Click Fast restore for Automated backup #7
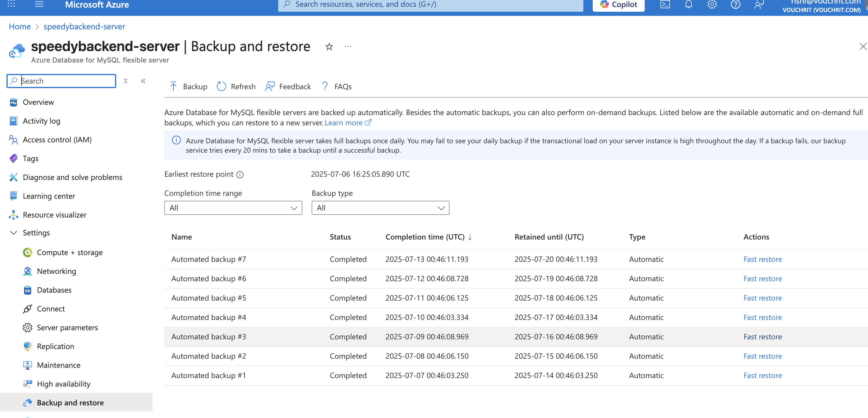This screenshot has height=418, width=868. [x=762, y=259]
